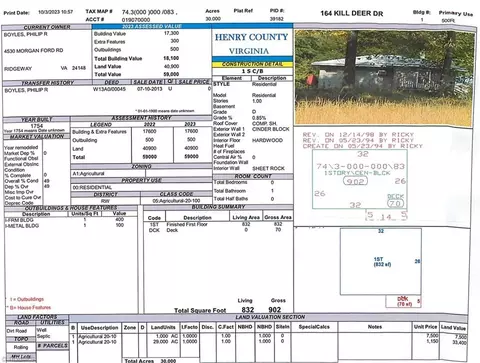Click the 'CLASS CODE' column header
The width and height of the screenshot is (480, 363).
176,194
